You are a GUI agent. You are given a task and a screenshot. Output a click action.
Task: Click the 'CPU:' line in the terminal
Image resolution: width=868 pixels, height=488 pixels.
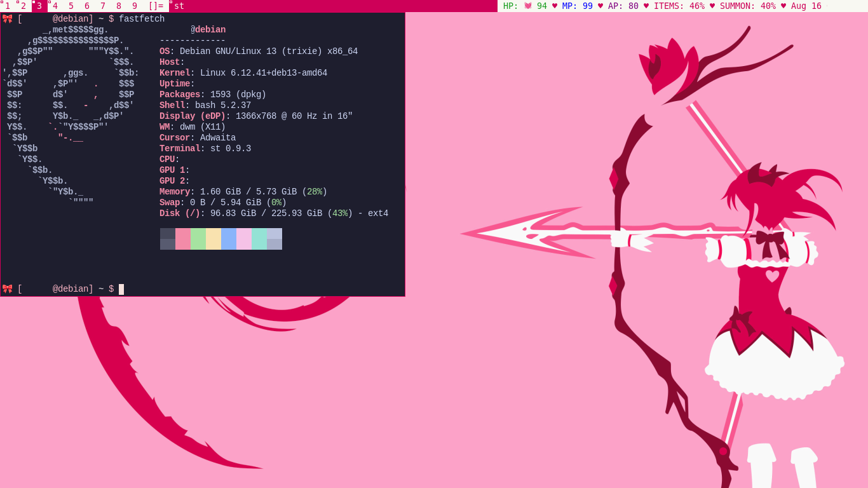170,159
